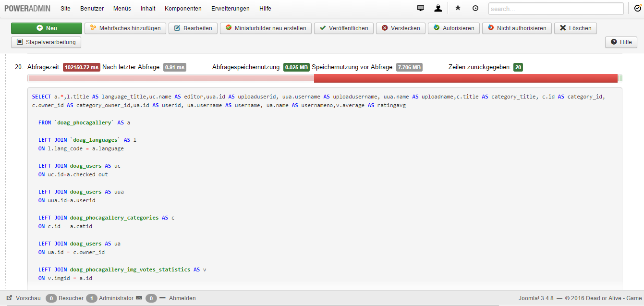Focus the search input field
The width and height of the screenshot is (644, 306).
[x=556, y=9]
